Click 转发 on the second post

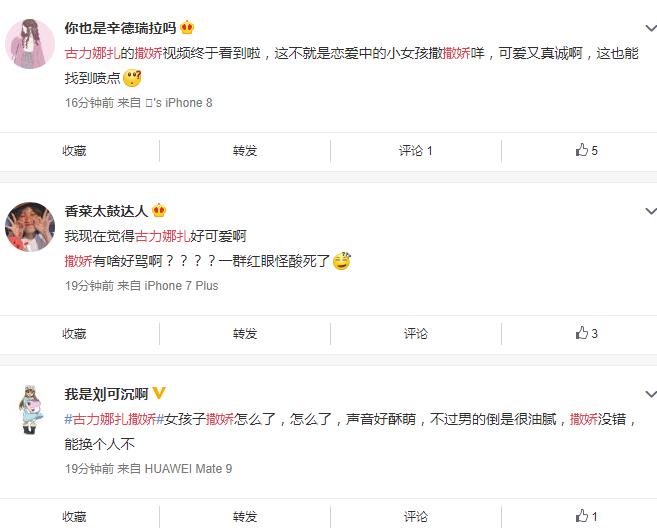point(245,333)
